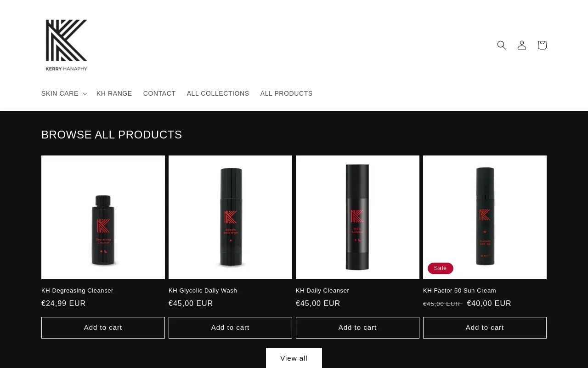The height and width of the screenshot is (368, 588).
Task: Add KH Glycolic Daily Wash to cart
Action: point(230,328)
